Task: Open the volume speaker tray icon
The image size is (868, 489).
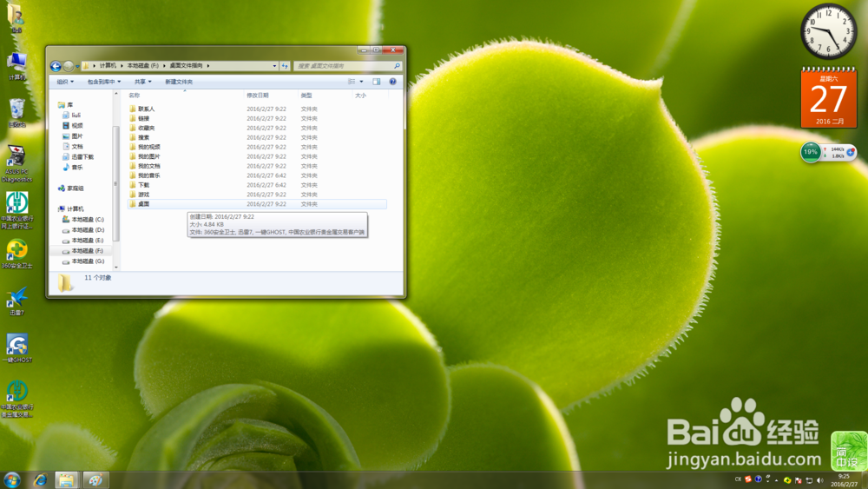Action: 820,480
